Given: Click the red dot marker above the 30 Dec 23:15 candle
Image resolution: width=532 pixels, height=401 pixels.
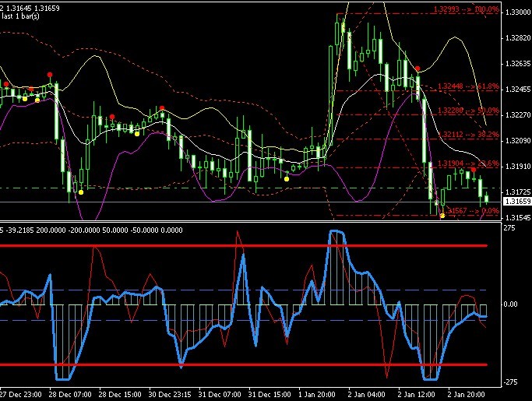Looking at the screenshot, I should 162,108.
